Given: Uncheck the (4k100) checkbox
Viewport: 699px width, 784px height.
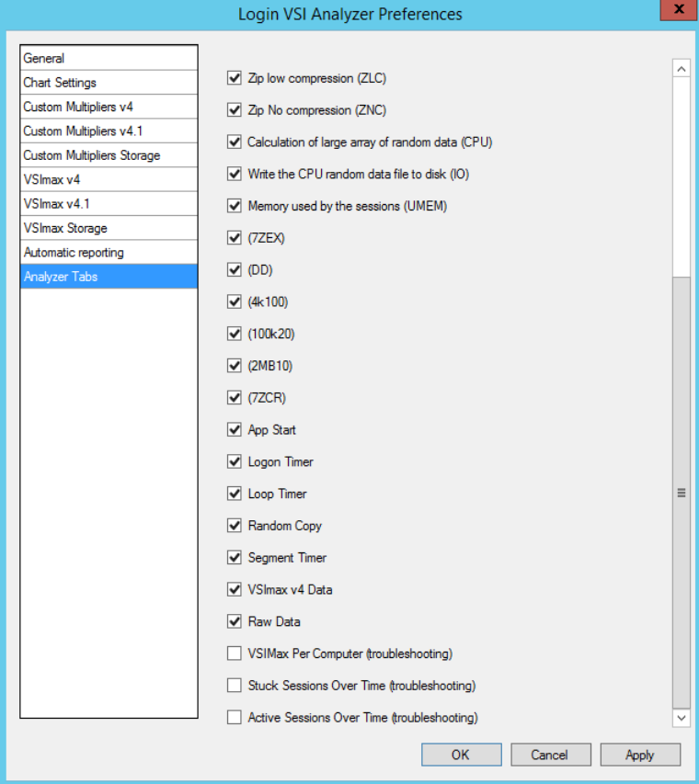Looking at the screenshot, I should pos(235,302).
